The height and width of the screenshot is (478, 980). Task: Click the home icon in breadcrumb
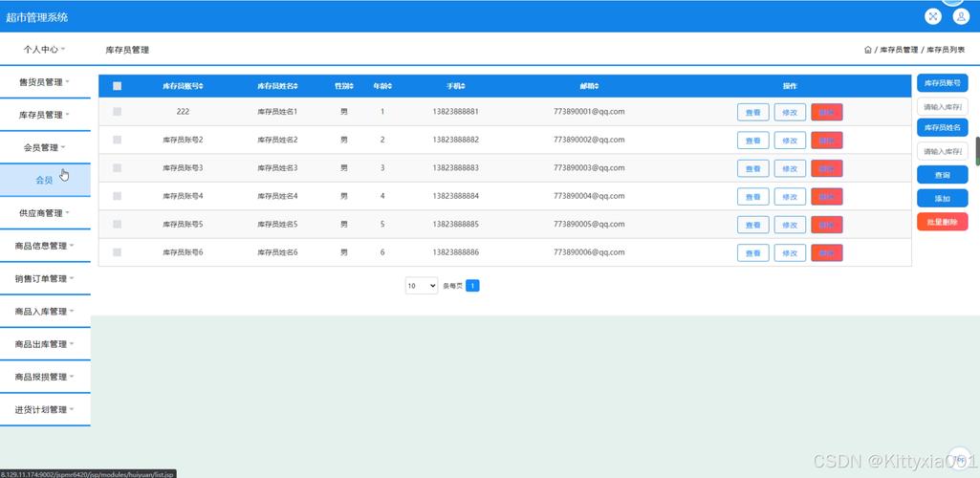(x=867, y=50)
